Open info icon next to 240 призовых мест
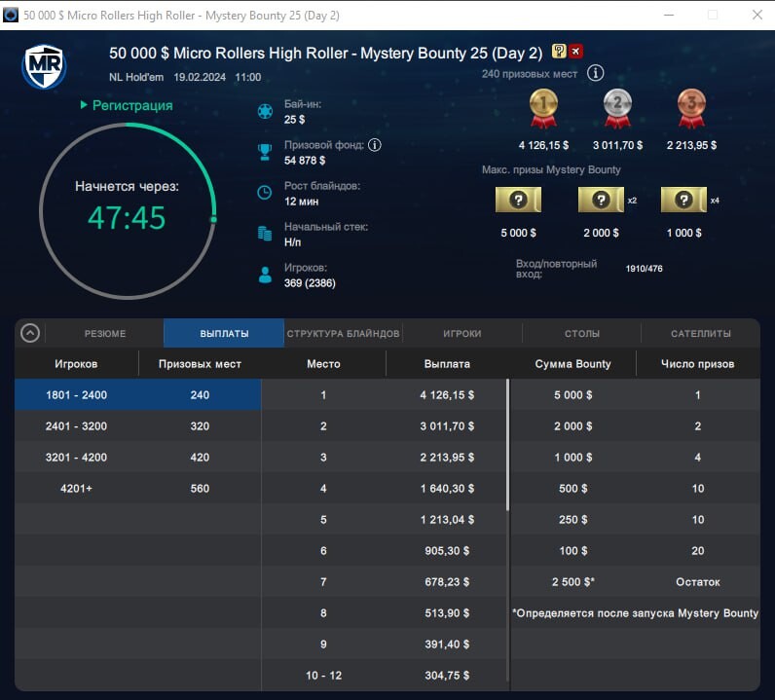The height and width of the screenshot is (700, 775). click(x=596, y=74)
